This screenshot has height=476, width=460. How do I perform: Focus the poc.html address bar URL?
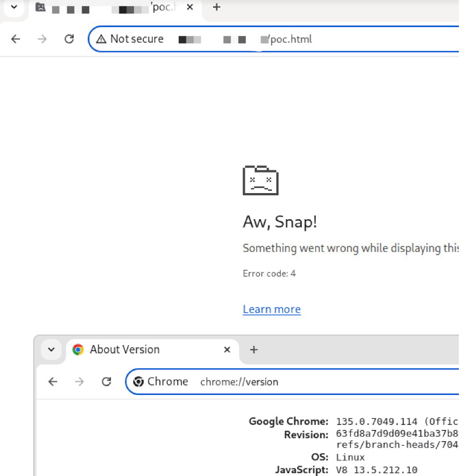pyautogui.click(x=333, y=39)
